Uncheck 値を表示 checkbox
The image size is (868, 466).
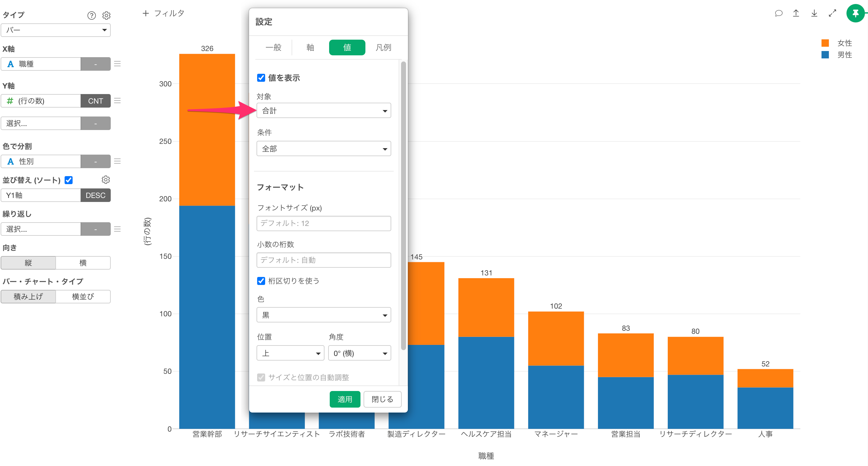tap(261, 78)
